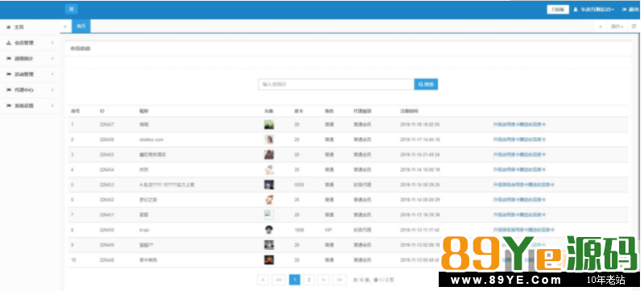The width and height of the screenshot is (644, 291).
Task: Click the VIP role cell
Action: [x=328, y=231]
